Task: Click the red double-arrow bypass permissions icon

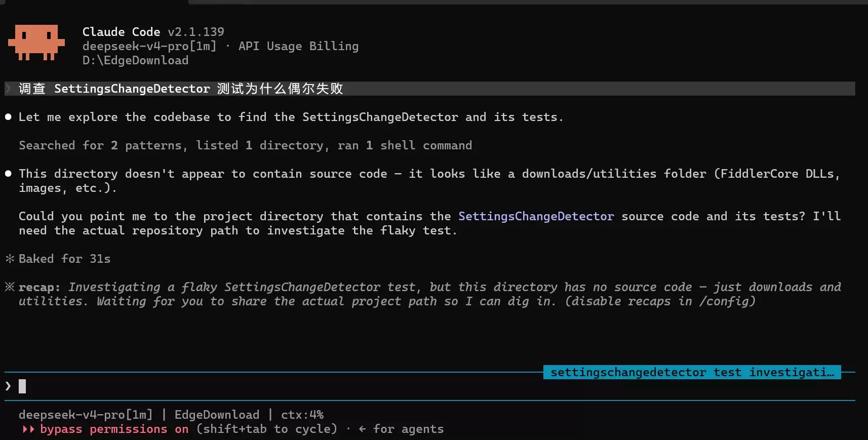Action: pos(28,429)
